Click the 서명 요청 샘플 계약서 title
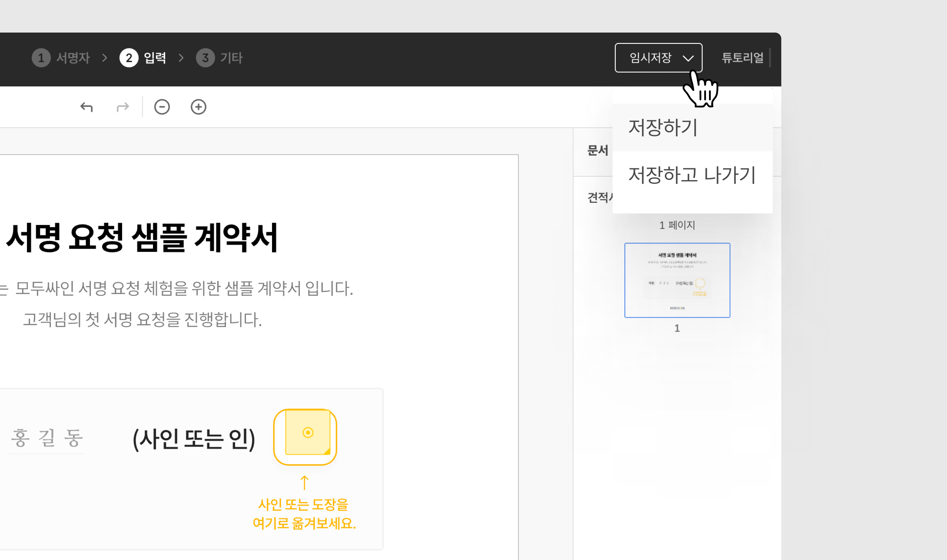 click(x=142, y=238)
